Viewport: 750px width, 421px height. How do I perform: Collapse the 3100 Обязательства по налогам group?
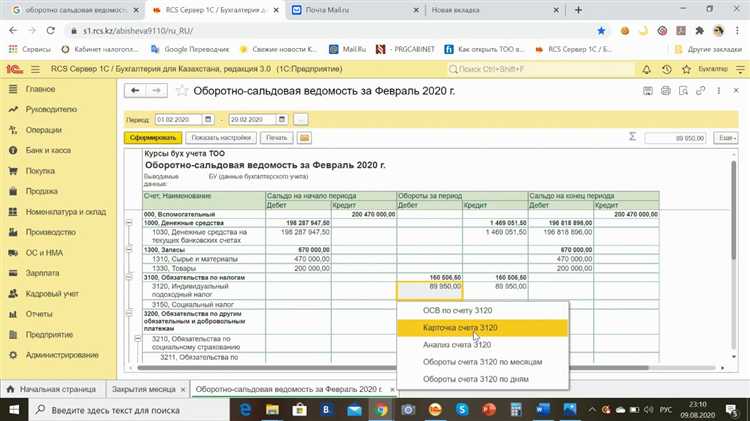tap(129, 277)
